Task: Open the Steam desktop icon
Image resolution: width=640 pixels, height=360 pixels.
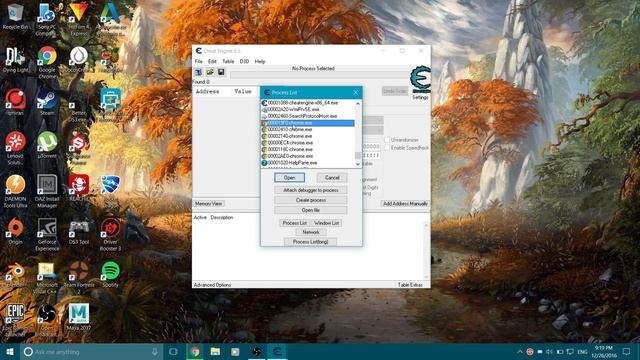Action: (47, 102)
